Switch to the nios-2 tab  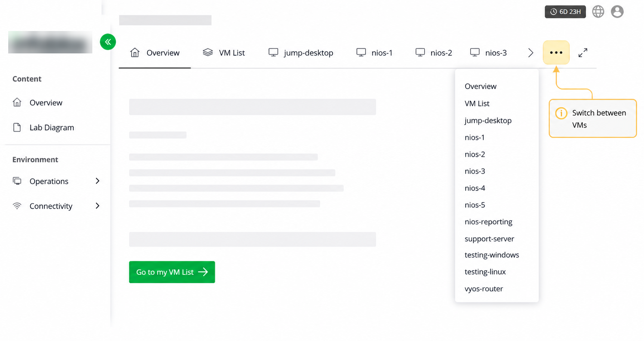click(434, 53)
